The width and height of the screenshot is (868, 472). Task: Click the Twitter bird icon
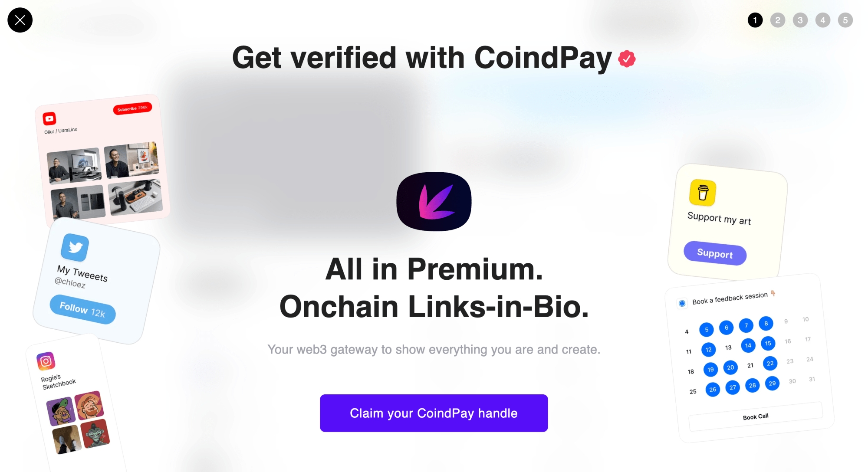(75, 248)
